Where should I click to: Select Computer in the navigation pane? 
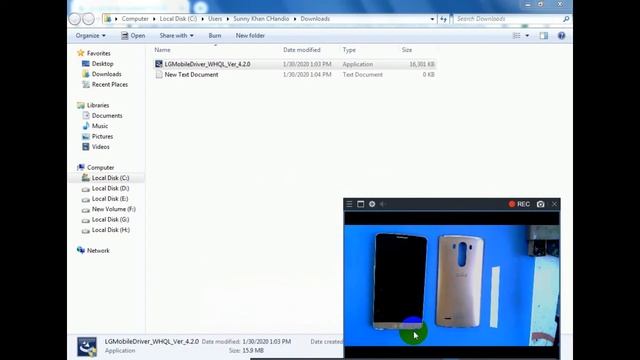pos(100,168)
